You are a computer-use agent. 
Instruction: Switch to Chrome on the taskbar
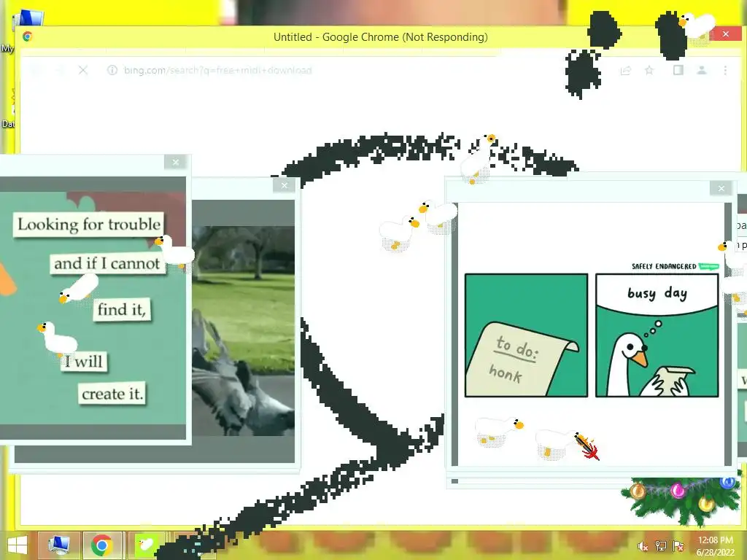tap(102, 545)
